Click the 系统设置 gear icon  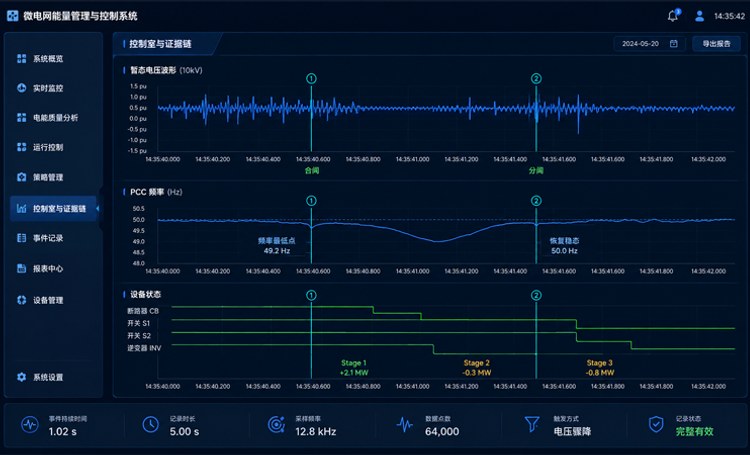coord(22,377)
